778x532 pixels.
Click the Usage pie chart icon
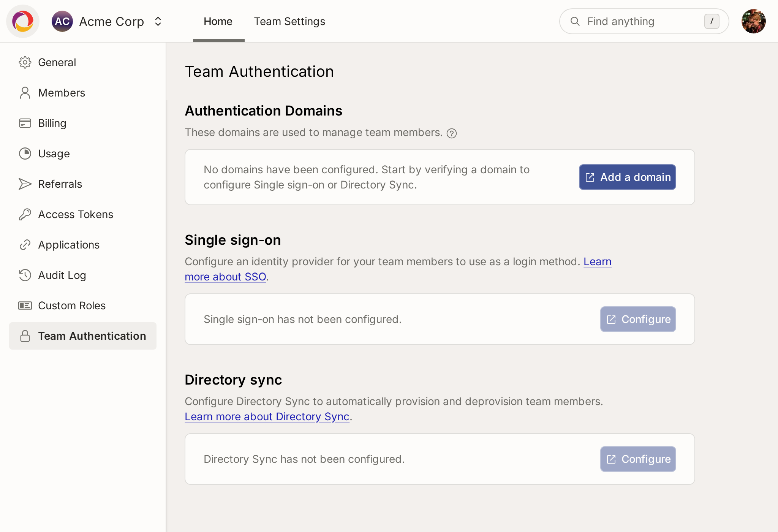tap(25, 154)
